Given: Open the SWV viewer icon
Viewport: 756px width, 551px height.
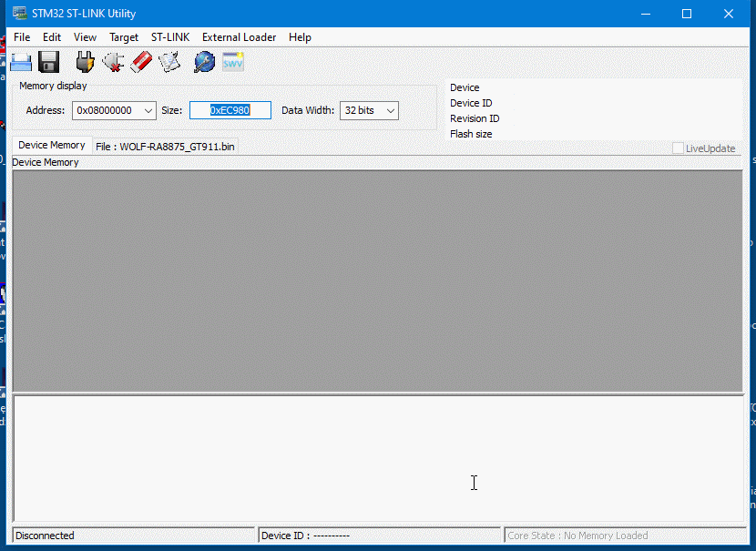Looking at the screenshot, I should [233, 62].
